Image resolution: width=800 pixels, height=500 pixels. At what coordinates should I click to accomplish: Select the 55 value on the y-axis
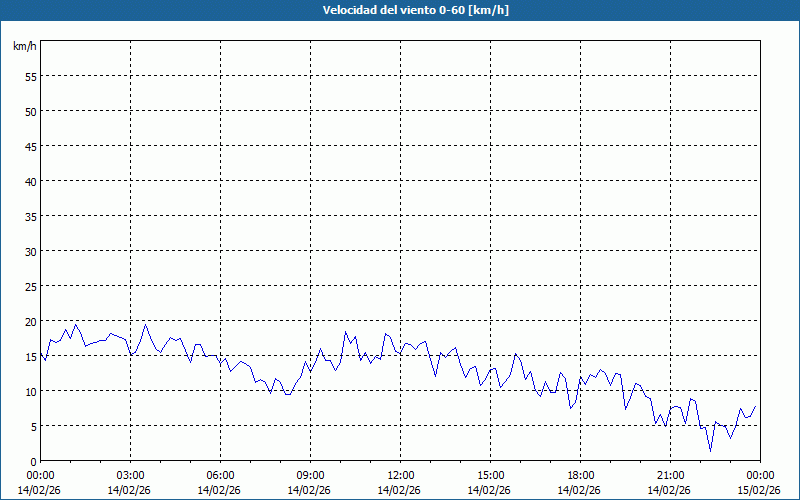(x=30, y=76)
